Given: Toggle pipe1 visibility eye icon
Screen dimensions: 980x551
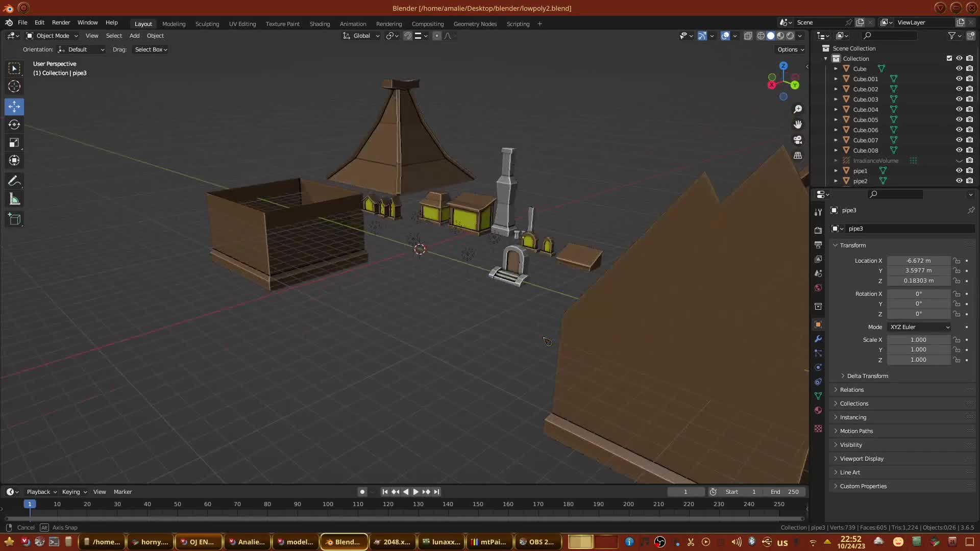Looking at the screenshot, I should click(959, 170).
